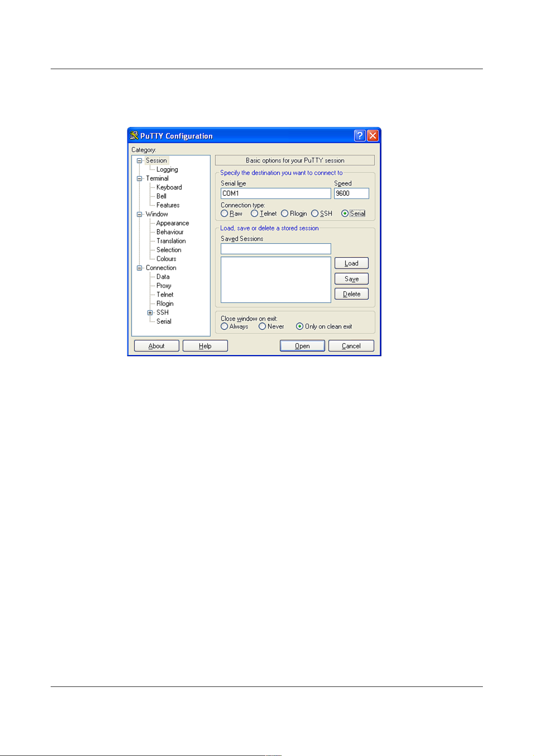The image size is (534, 756).
Task: Select the Serial connection type
Action: 353,214
